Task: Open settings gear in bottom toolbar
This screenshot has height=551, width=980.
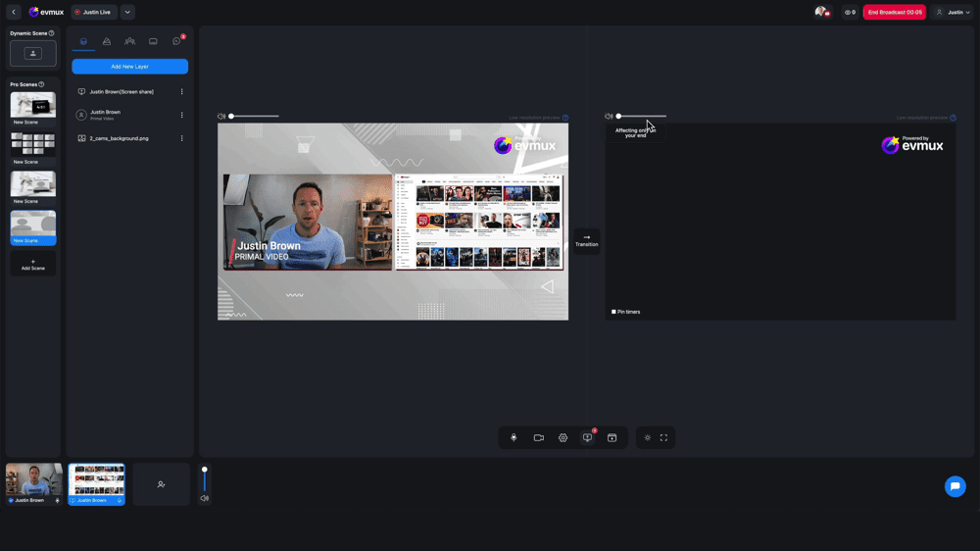Action: tap(563, 437)
